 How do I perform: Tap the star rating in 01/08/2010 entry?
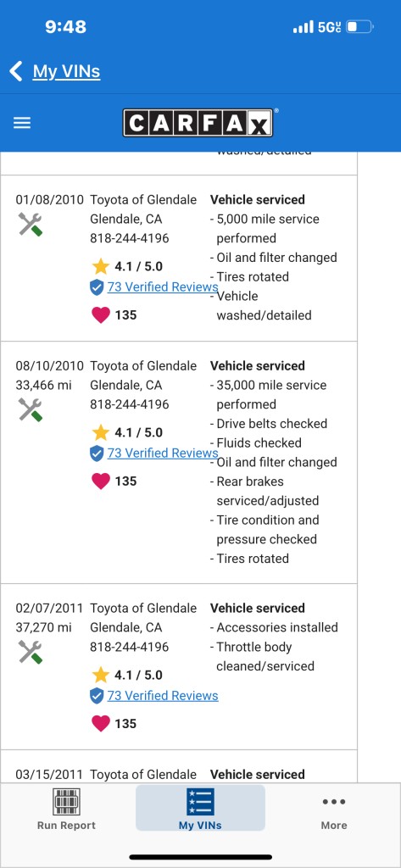click(127, 266)
